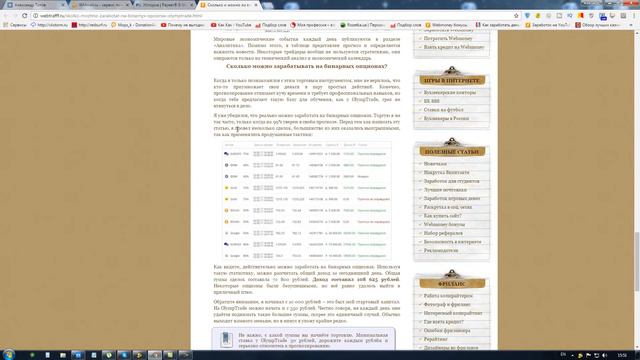Switch to the first browser tab
640x360 pixels.
click(35, 5)
